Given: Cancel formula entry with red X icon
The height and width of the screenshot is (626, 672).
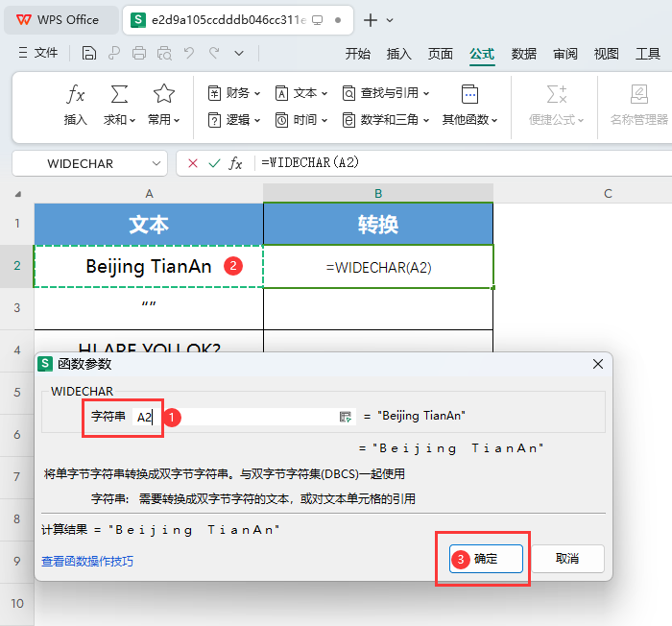Looking at the screenshot, I should (193, 163).
